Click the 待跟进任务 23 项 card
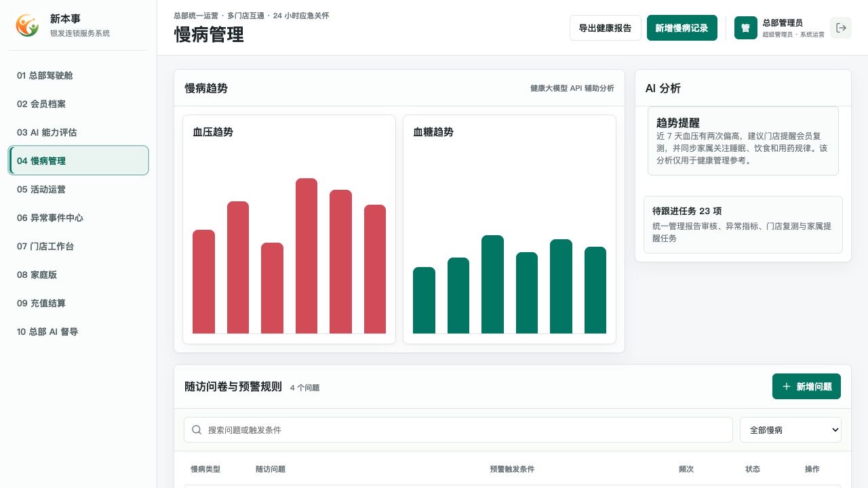This screenshot has width=868, height=488. pos(743,225)
